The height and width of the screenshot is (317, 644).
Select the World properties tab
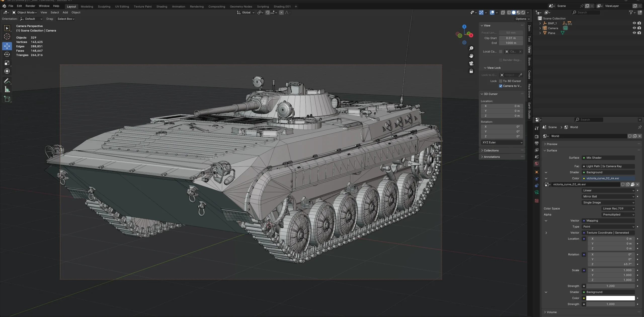pyautogui.click(x=536, y=163)
